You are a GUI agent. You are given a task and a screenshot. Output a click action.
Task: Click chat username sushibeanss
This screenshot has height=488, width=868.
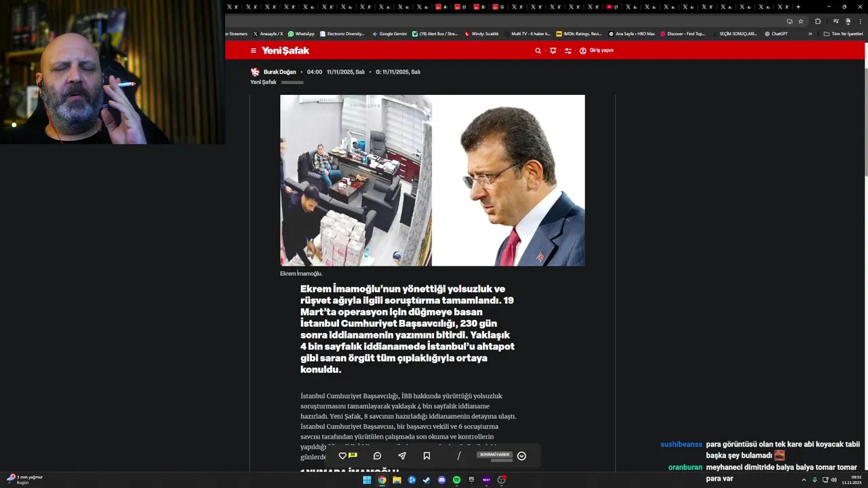[x=682, y=445]
